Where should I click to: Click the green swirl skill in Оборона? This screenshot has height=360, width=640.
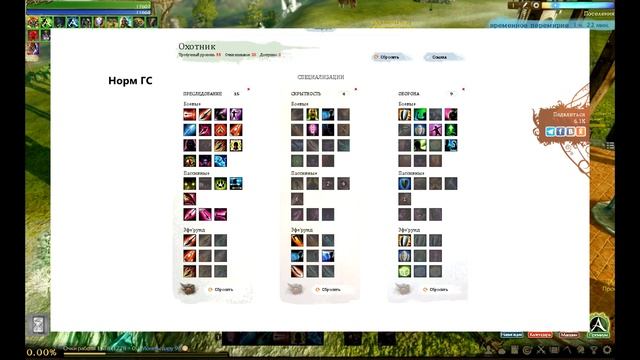point(420,114)
